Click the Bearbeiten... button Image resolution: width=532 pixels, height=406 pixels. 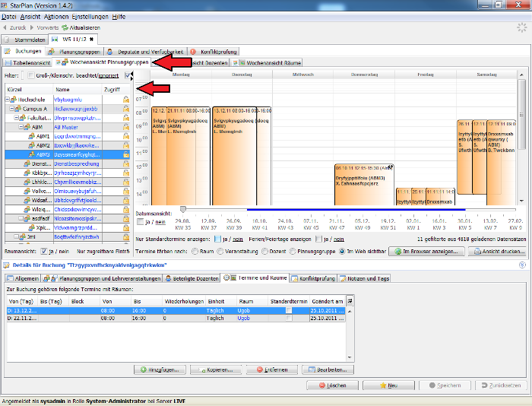[328, 370]
